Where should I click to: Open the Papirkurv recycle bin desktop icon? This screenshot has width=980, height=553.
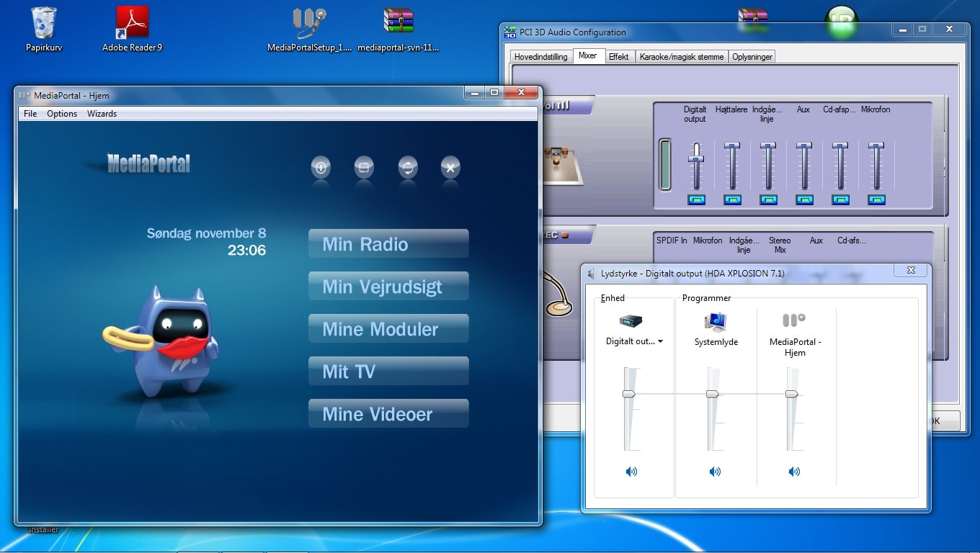[43, 29]
